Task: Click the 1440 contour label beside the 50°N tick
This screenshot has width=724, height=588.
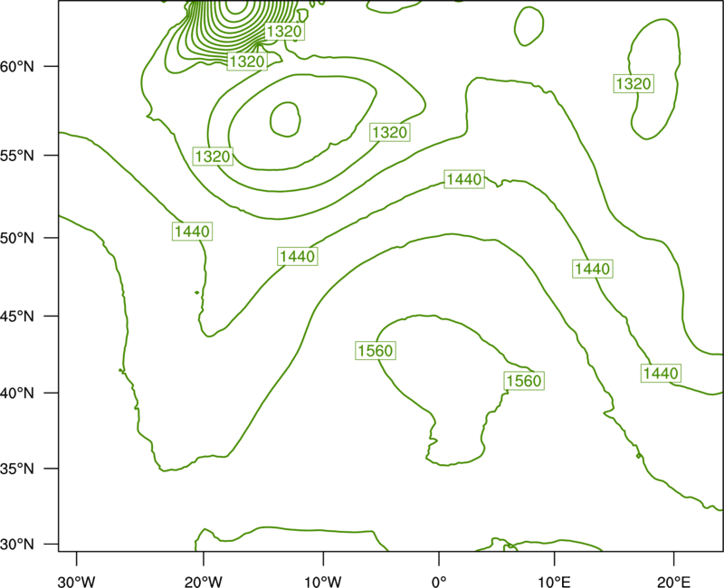Action: (x=192, y=231)
